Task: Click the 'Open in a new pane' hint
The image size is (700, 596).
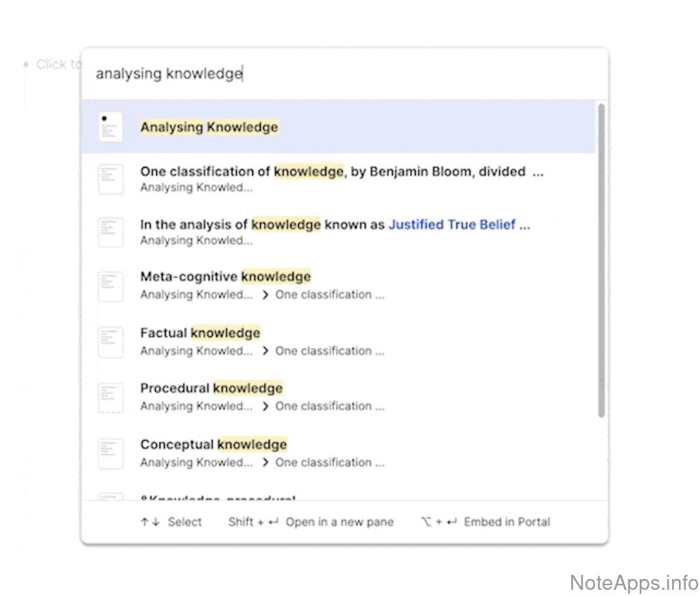Action: click(x=339, y=522)
